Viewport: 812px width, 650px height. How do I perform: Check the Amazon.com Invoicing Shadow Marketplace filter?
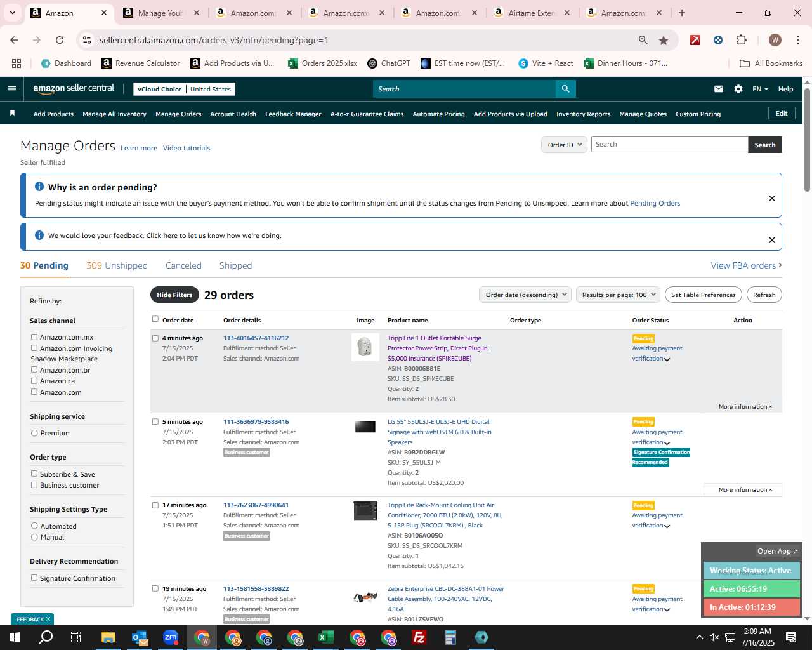click(34, 348)
